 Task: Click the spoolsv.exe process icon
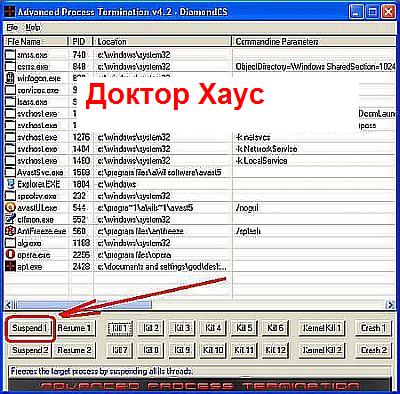10,196
